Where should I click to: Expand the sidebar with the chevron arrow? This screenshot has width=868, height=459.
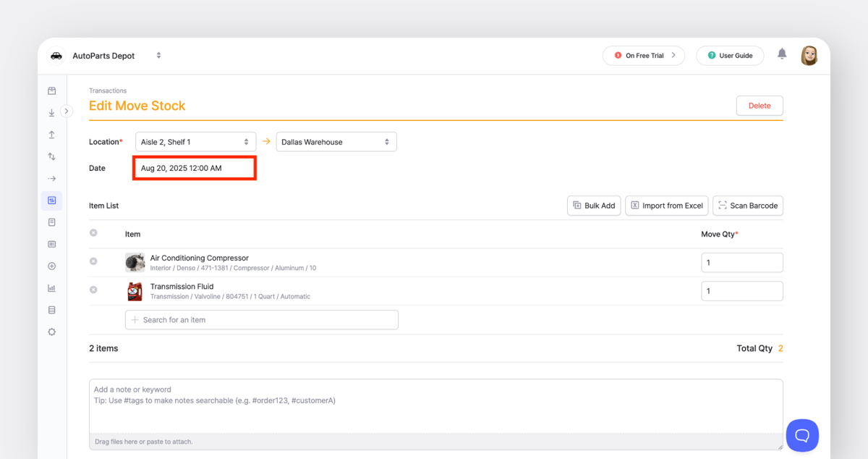click(66, 111)
